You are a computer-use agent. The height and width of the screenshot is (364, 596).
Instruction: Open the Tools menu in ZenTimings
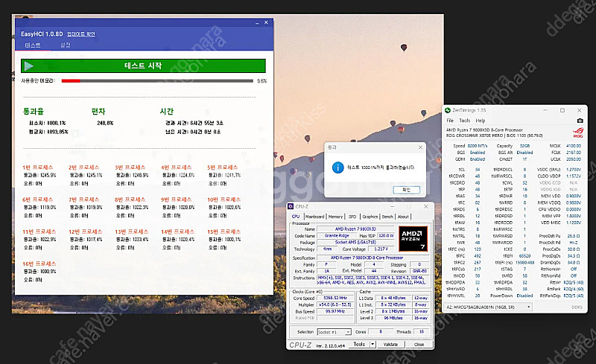(464, 121)
